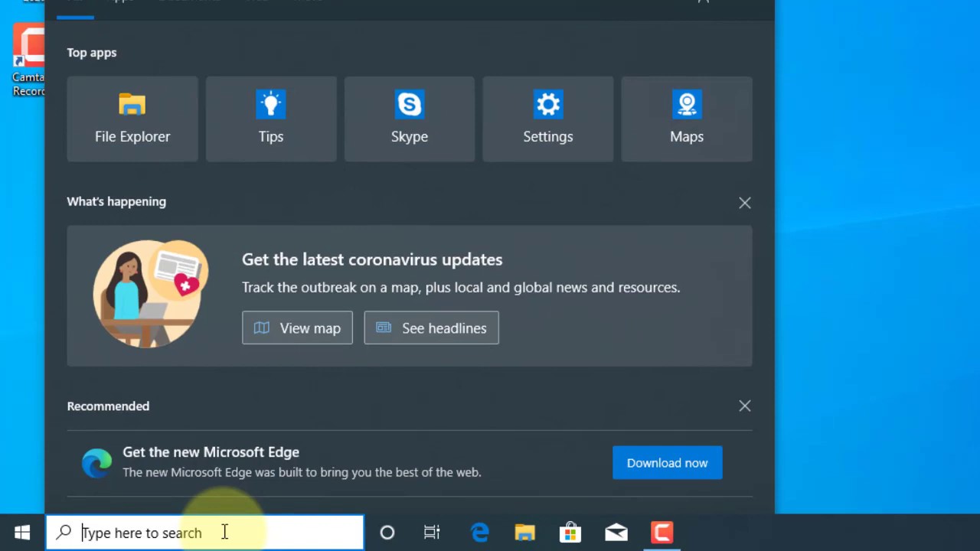The image size is (980, 551).
Task: Click the Camtasia icon on the taskbar
Action: point(661,533)
